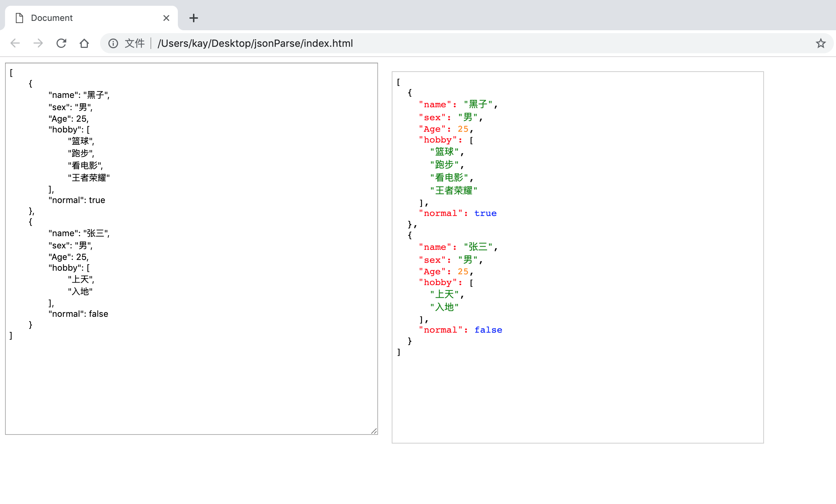Click the document icon on tab
The image size is (836, 504).
coord(19,18)
